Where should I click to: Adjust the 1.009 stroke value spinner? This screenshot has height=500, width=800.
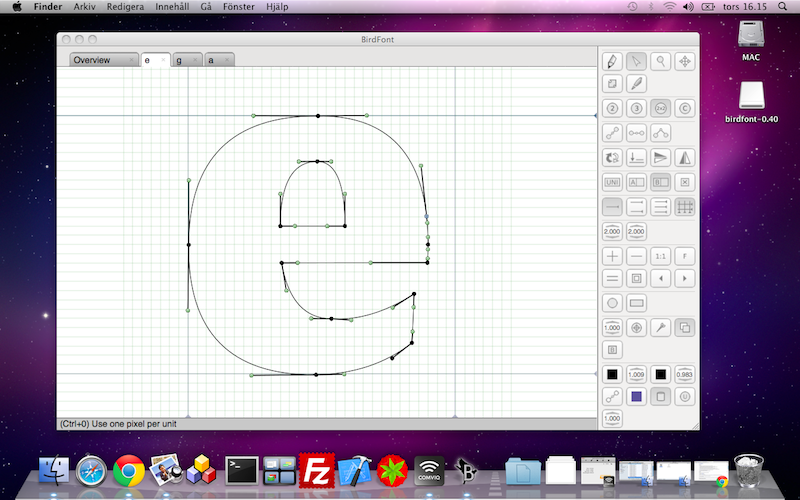pos(636,375)
